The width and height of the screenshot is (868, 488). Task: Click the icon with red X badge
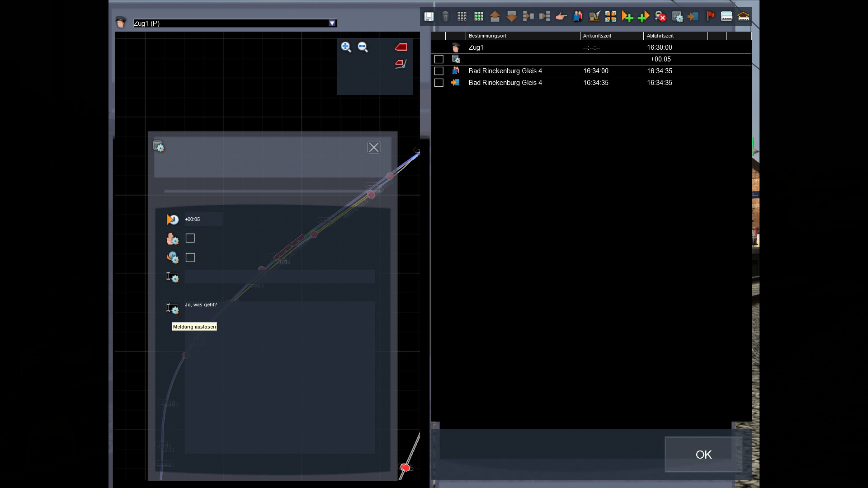[x=660, y=17]
